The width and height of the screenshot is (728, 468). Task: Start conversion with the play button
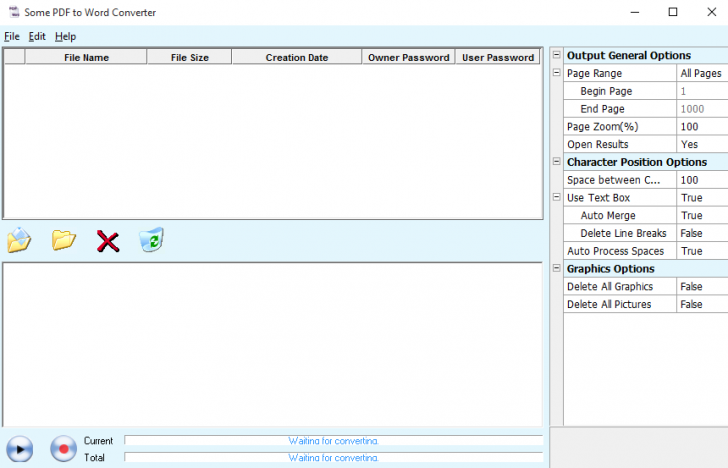20,449
